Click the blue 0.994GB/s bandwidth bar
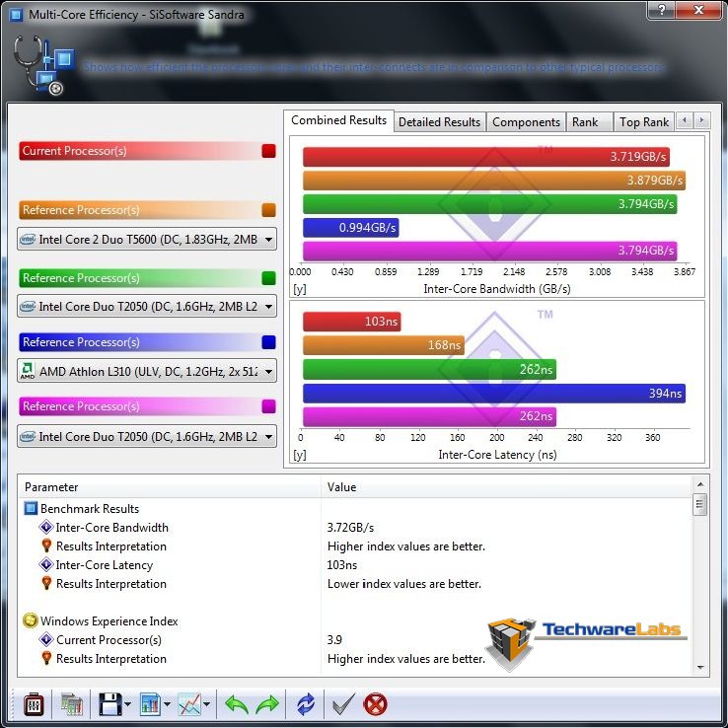This screenshot has width=728, height=728. 351,228
